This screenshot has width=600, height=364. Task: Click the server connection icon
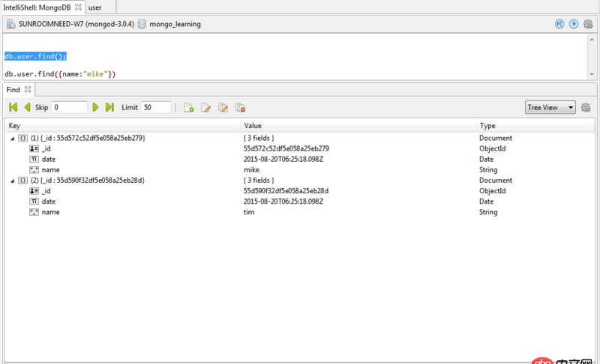pyautogui.click(x=11, y=24)
